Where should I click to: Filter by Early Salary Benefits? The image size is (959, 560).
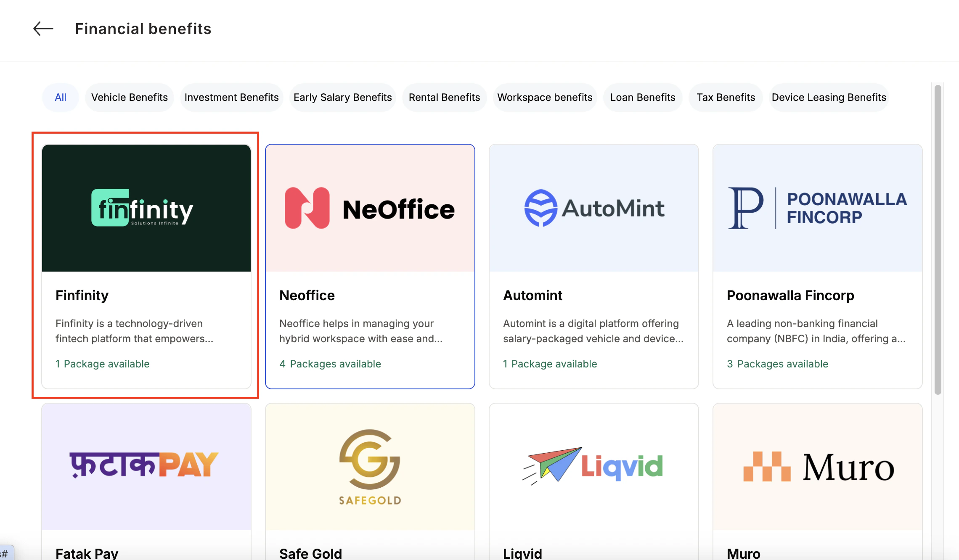coord(343,98)
